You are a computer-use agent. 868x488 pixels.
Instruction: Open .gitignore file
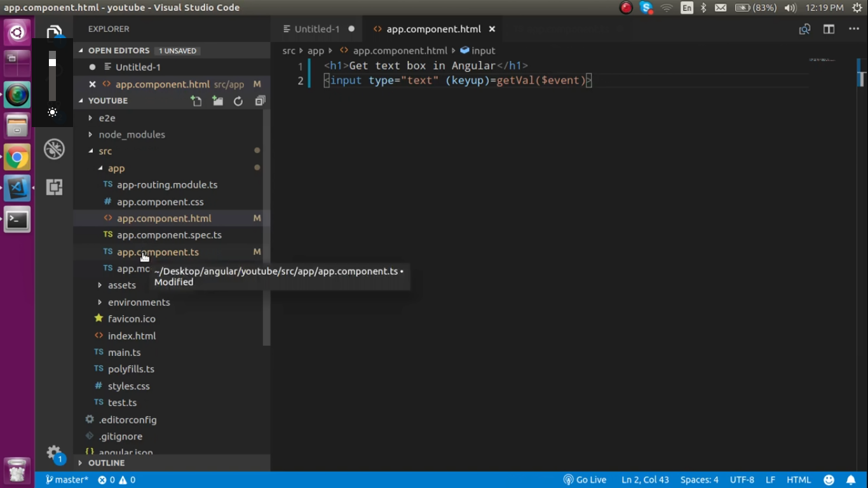(120, 437)
